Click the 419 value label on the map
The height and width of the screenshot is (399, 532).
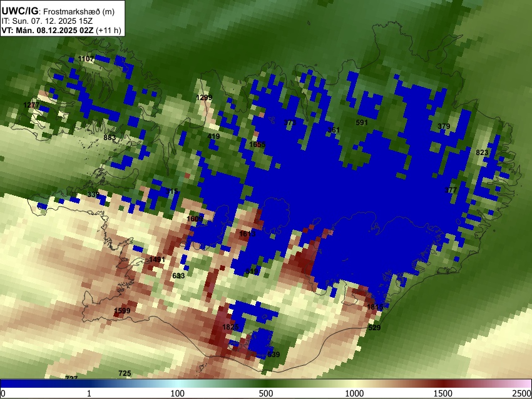(x=213, y=136)
